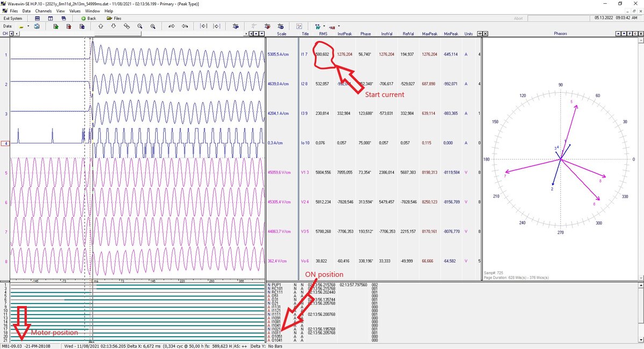Click the green-arrow document icon
644x349 pixels.
[x=56, y=26]
